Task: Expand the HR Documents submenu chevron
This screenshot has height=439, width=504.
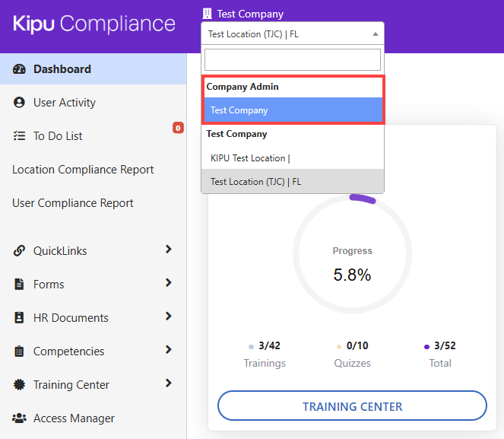Action: [x=168, y=317]
